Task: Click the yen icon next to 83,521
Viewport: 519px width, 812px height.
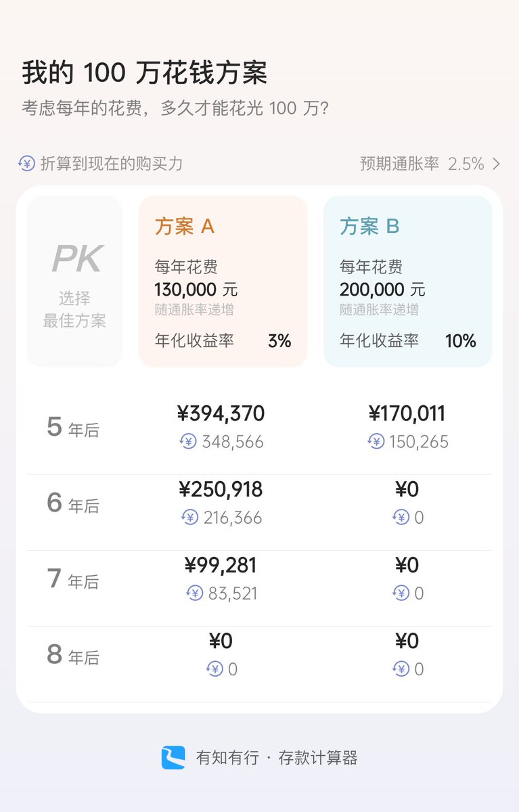Action: (194, 593)
